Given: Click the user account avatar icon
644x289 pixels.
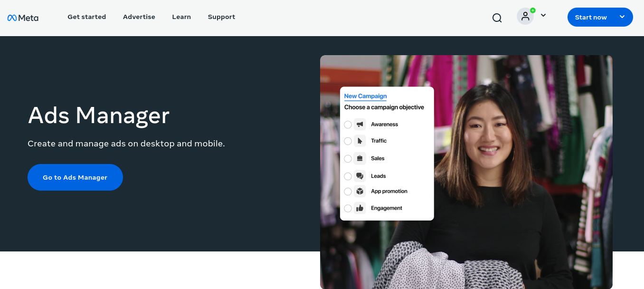Looking at the screenshot, I should pos(525,16).
